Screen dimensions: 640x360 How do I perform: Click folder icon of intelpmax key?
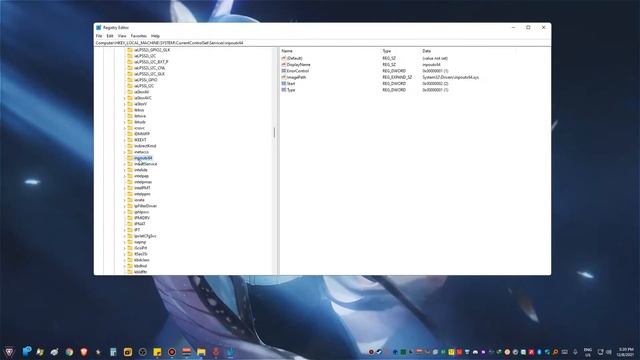[x=130, y=182]
